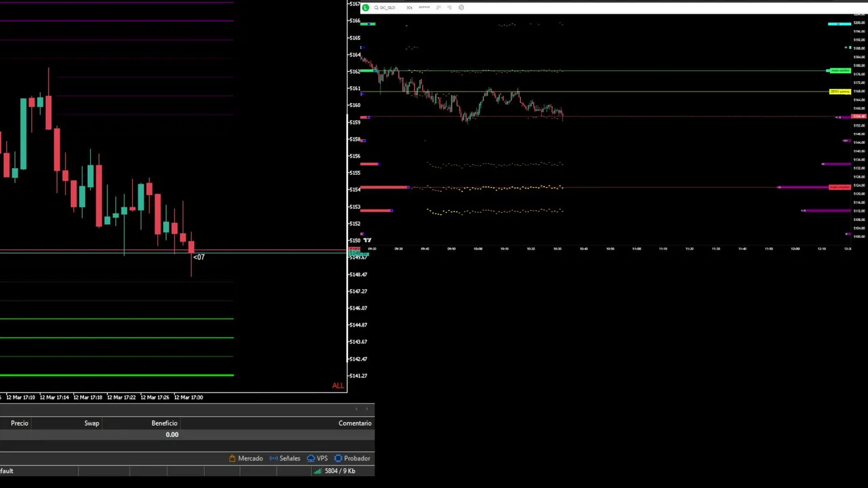Click the Probador tester icon
Screen dimensions: 868x488
338,458
